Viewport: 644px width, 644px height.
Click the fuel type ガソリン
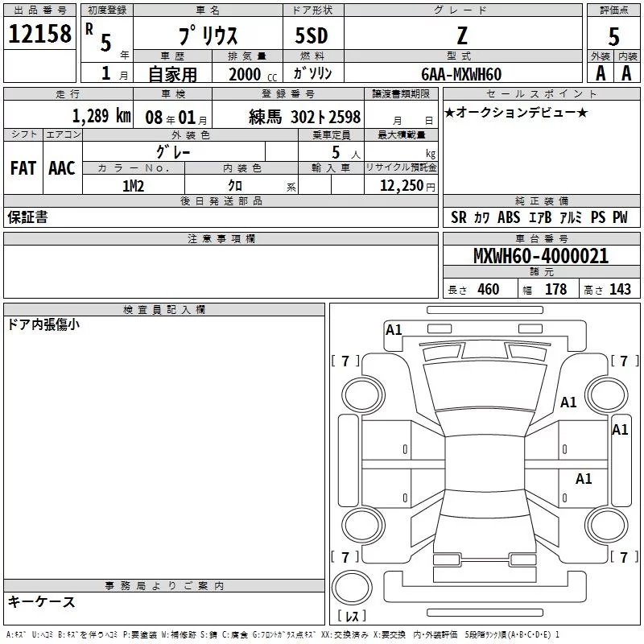point(312,73)
